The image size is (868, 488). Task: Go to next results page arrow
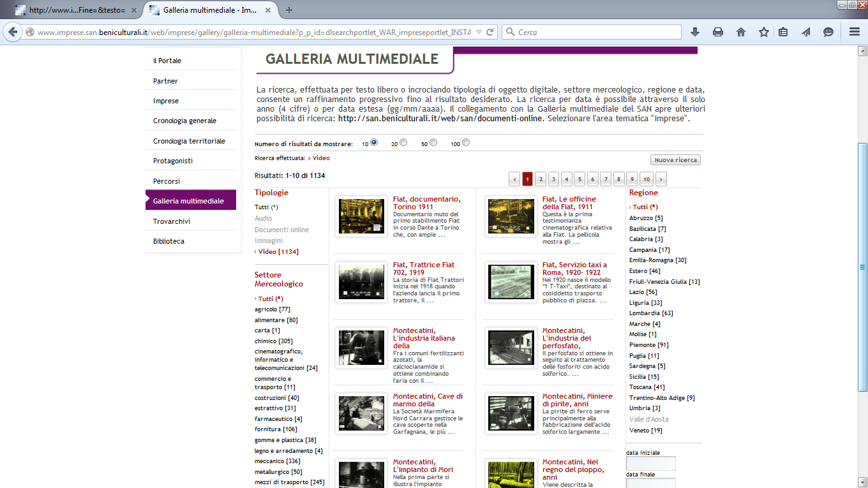(661, 179)
